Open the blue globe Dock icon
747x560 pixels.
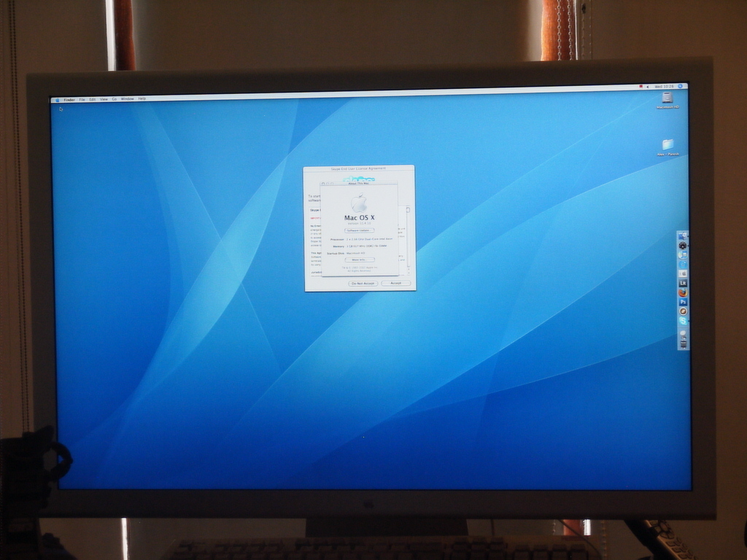point(683,264)
